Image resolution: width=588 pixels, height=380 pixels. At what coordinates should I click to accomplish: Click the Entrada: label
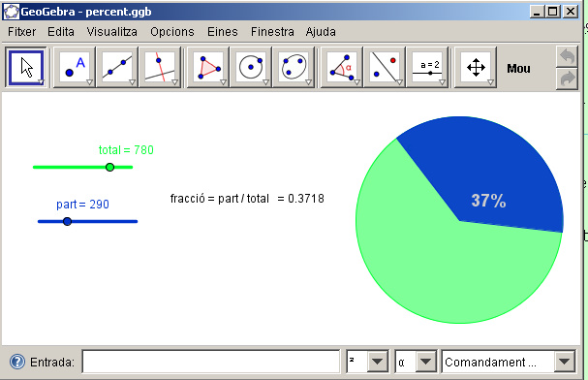click(52, 363)
